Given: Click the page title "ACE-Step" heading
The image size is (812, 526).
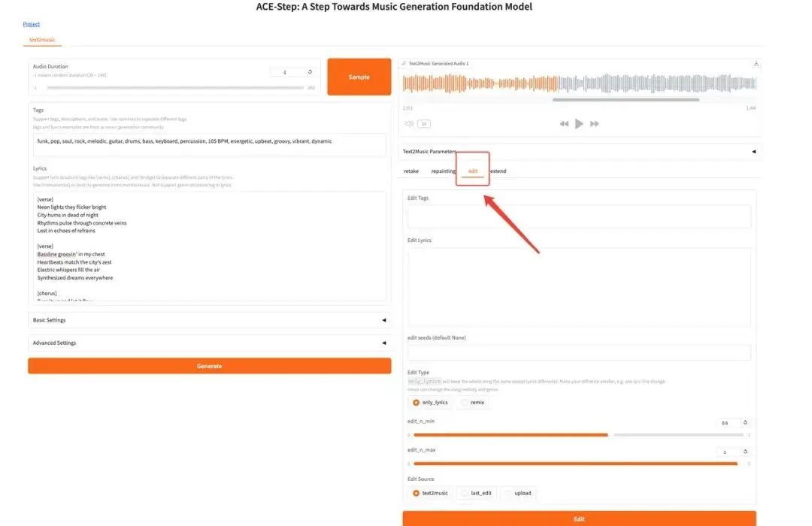Looking at the screenshot, I should [x=394, y=7].
